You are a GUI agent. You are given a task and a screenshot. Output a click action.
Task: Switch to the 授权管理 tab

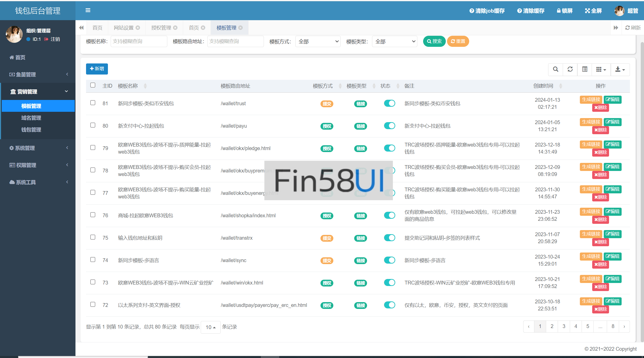(161, 28)
